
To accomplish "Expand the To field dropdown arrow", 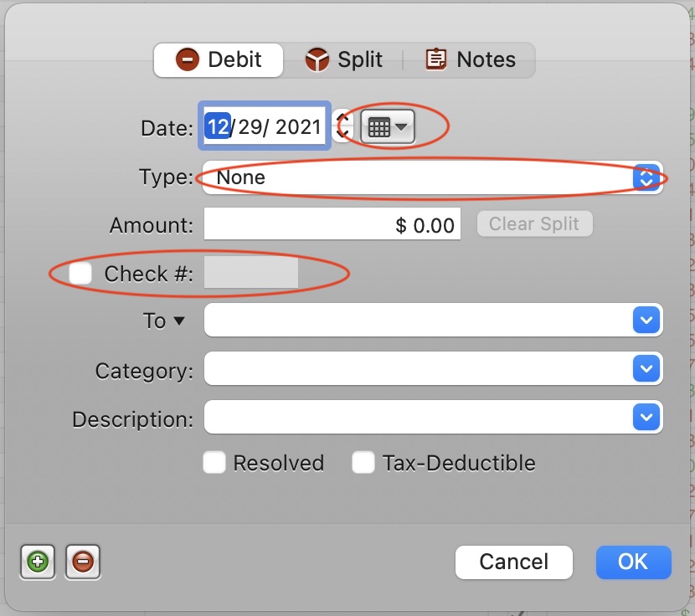I will click(646, 320).
